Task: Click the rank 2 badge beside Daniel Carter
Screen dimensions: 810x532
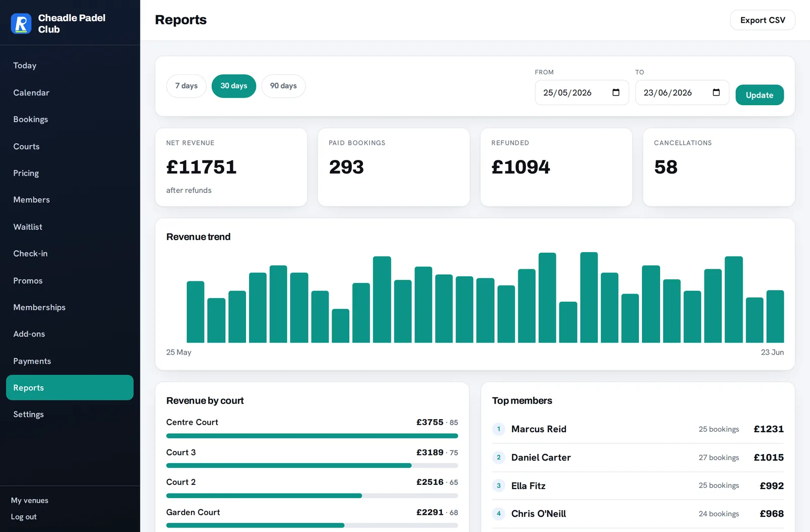Action: [x=499, y=458]
